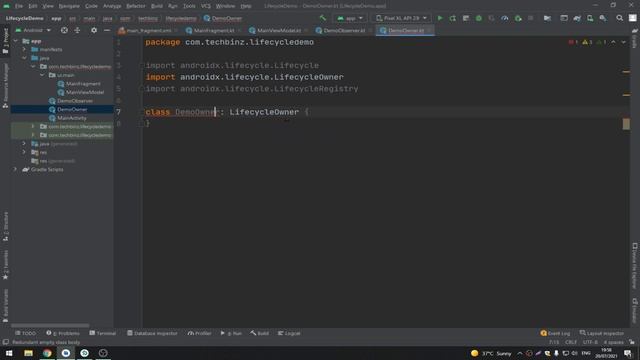Click the Debug app bug icon
Image resolution: width=640 pixels, height=360 pixels.
click(479, 18)
